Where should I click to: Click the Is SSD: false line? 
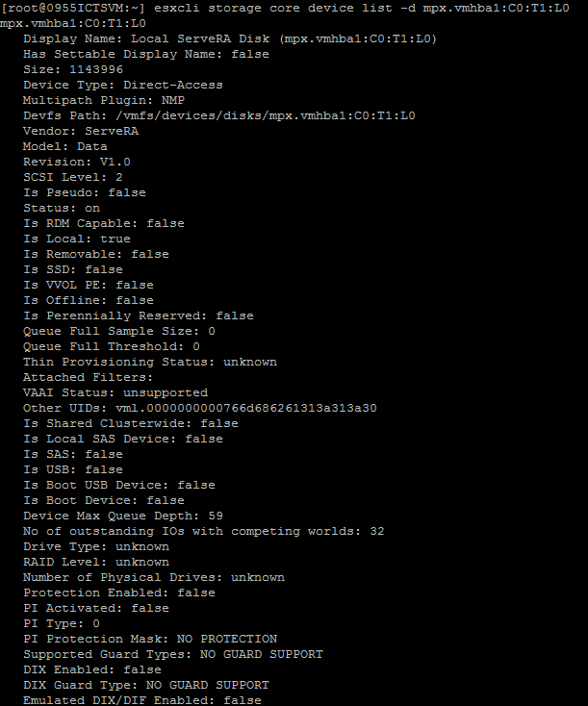[73, 269]
